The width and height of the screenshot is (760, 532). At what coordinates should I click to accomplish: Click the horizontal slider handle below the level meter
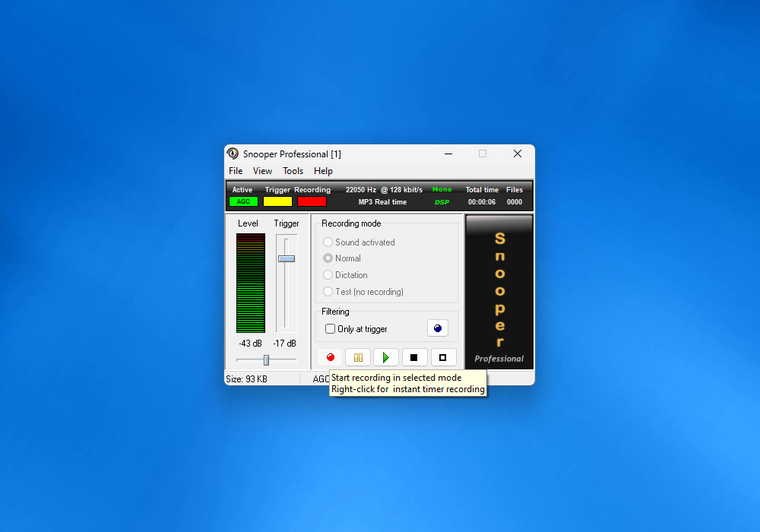point(266,360)
